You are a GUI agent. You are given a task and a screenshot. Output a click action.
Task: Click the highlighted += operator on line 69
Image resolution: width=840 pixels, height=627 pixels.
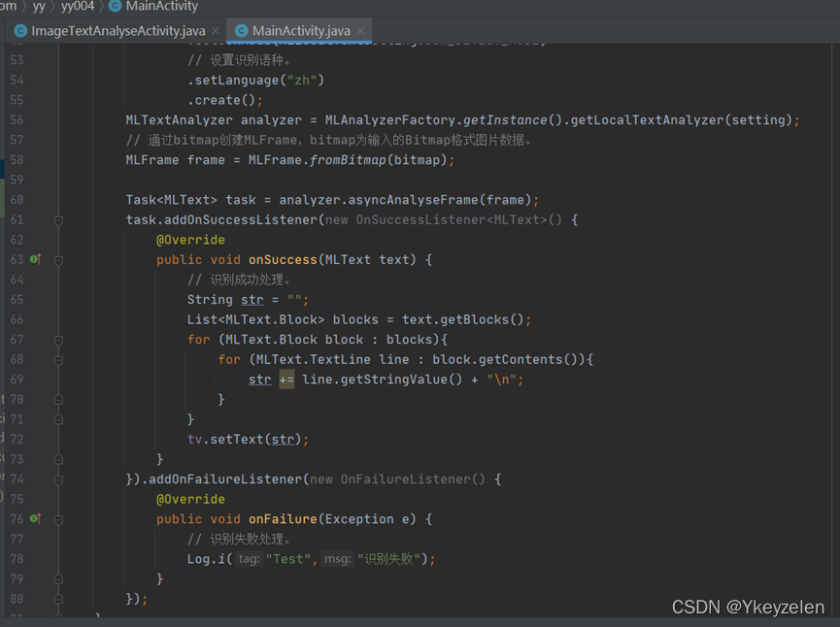tap(286, 379)
